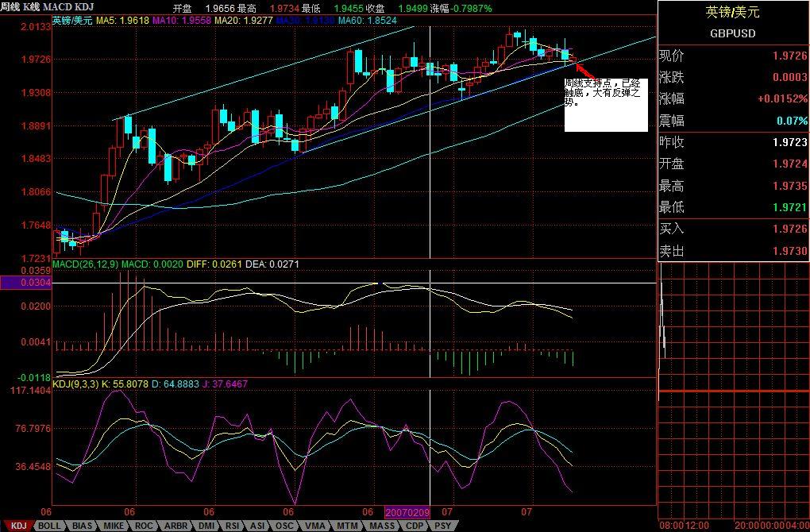The height and width of the screenshot is (532, 810).
Task: Select the ROC indicator tab
Action: (144, 526)
